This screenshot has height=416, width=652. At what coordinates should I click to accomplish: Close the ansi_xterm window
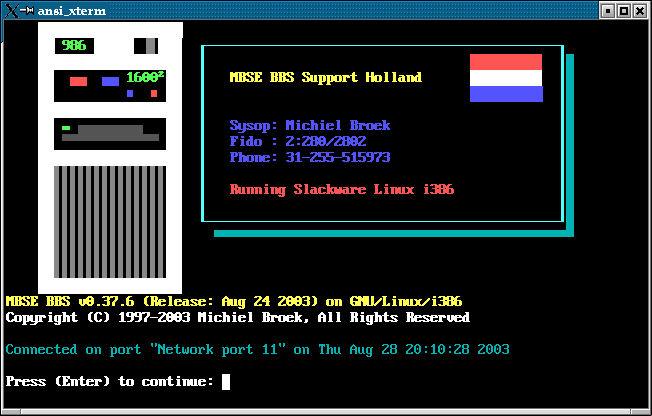point(640,11)
